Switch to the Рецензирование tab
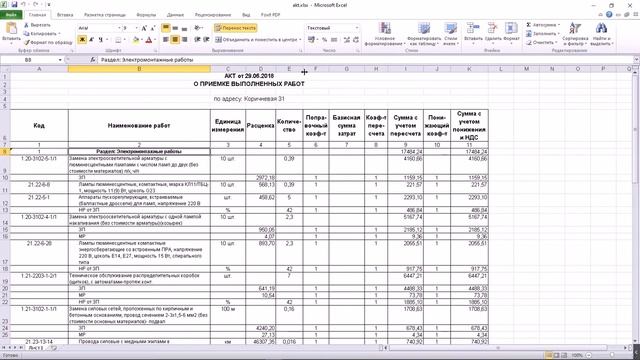Image resolution: width=640 pixels, height=360 pixels. click(x=213, y=15)
